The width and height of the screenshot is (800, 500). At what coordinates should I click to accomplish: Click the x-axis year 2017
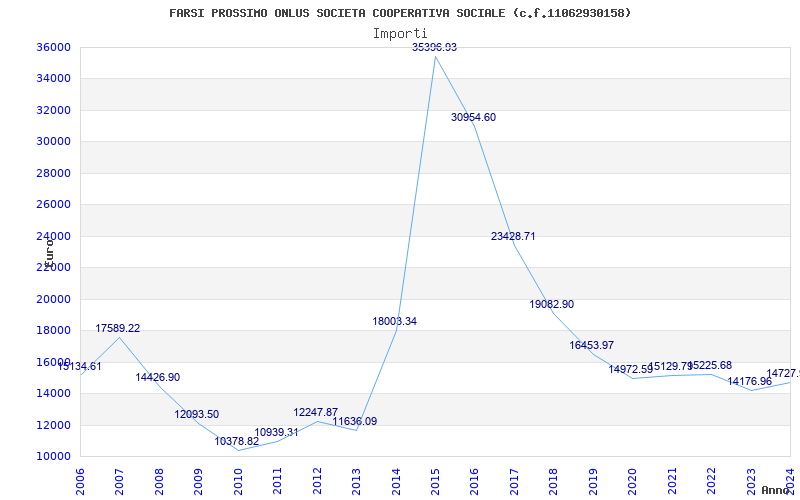point(514,481)
